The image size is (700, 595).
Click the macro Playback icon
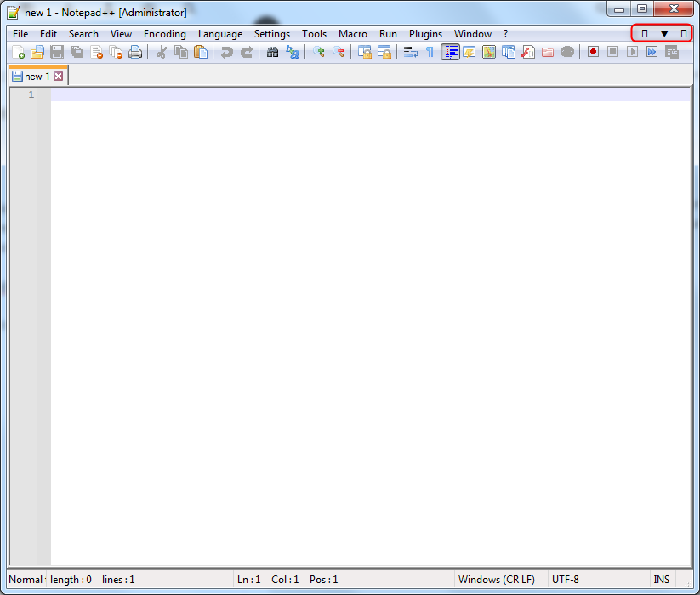pyautogui.click(x=632, y=52)
